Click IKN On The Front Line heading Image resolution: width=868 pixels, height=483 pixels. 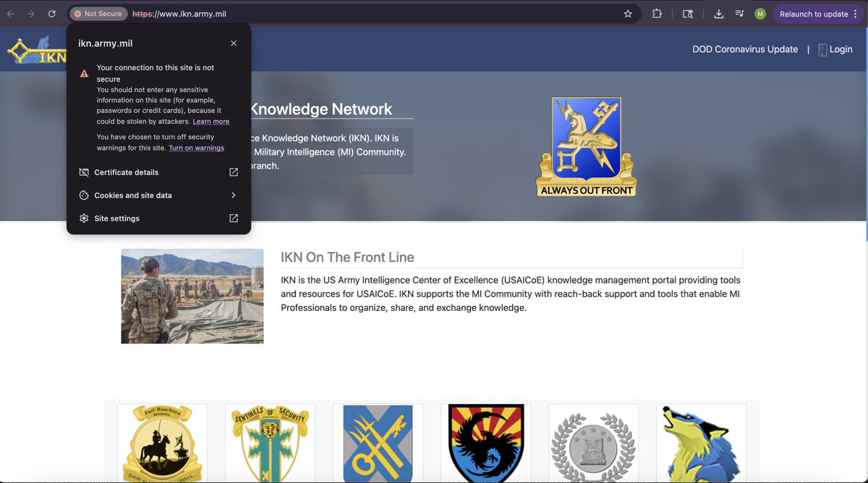[x=347, y=257]
